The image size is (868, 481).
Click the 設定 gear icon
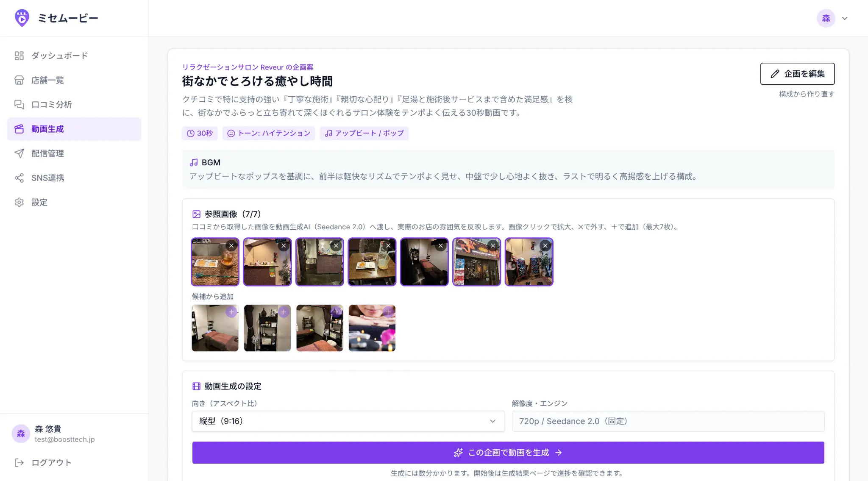pyautogui.click(x=19, y=202)
